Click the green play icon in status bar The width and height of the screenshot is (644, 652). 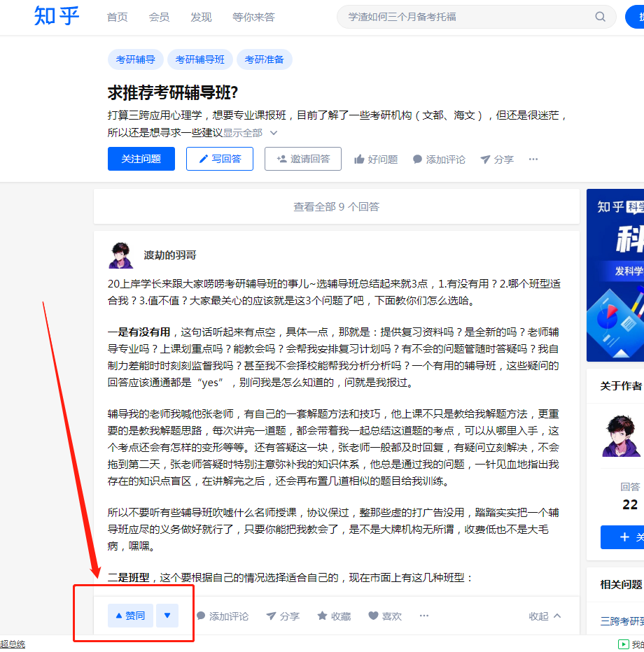(624, 644)
